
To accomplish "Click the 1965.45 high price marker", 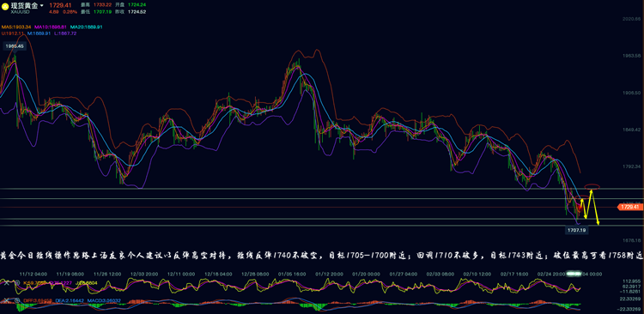I will 15,47.
